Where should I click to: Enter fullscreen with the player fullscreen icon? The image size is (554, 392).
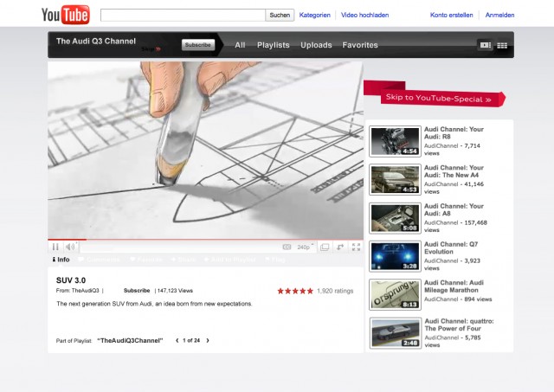coord(356,247)
